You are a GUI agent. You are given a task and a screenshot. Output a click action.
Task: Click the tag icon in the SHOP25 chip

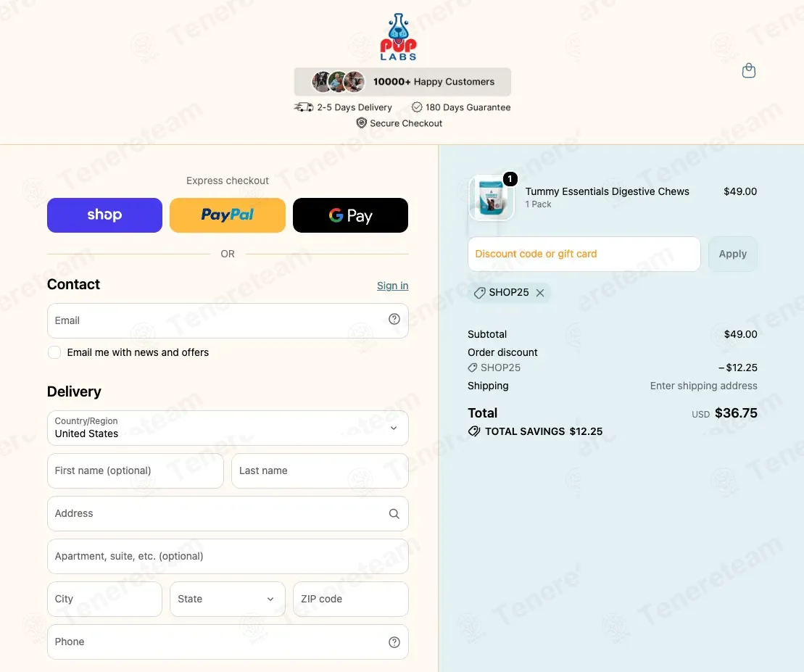point(479,293)
